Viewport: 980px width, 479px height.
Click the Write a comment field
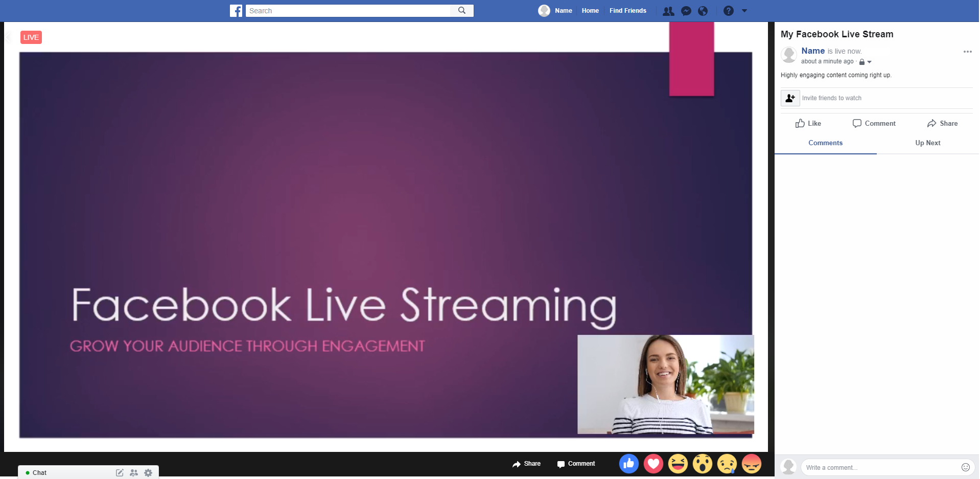point(888,467)
